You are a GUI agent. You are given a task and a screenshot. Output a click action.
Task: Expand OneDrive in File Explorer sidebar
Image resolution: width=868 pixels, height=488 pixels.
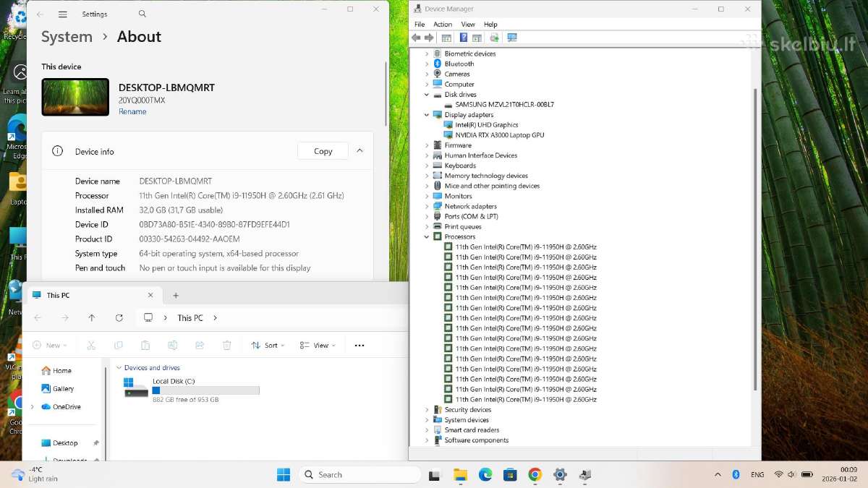[32, 407]
